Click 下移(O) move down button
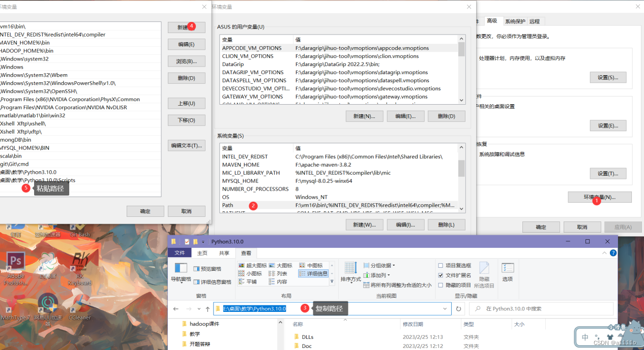Viewport: 644px width, 350px height. pos(187,120)
